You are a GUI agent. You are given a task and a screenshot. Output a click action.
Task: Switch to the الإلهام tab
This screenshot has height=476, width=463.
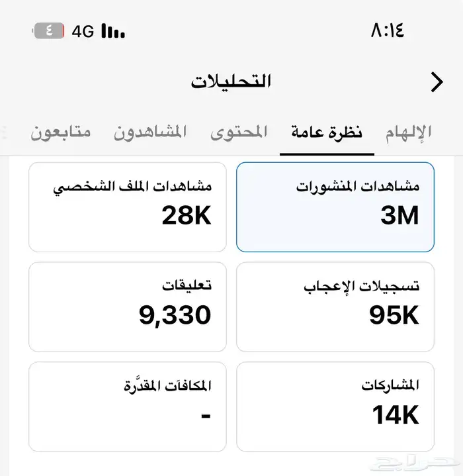pos(409,132)
